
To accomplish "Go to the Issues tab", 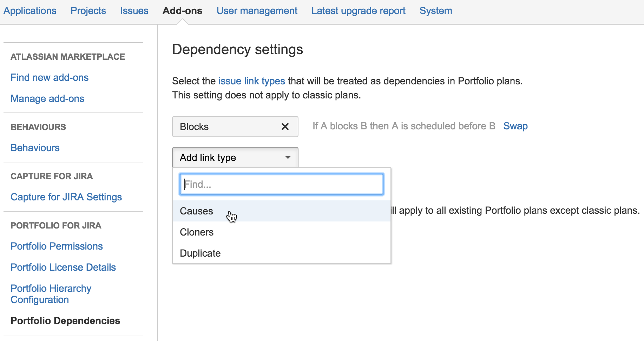I will (x=134, y=11).
